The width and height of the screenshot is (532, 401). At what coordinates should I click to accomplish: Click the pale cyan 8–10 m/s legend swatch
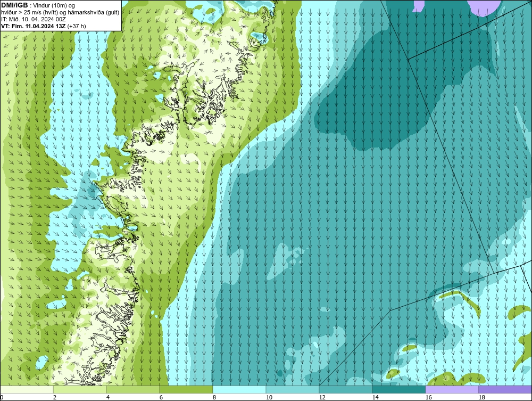(239, 389)
